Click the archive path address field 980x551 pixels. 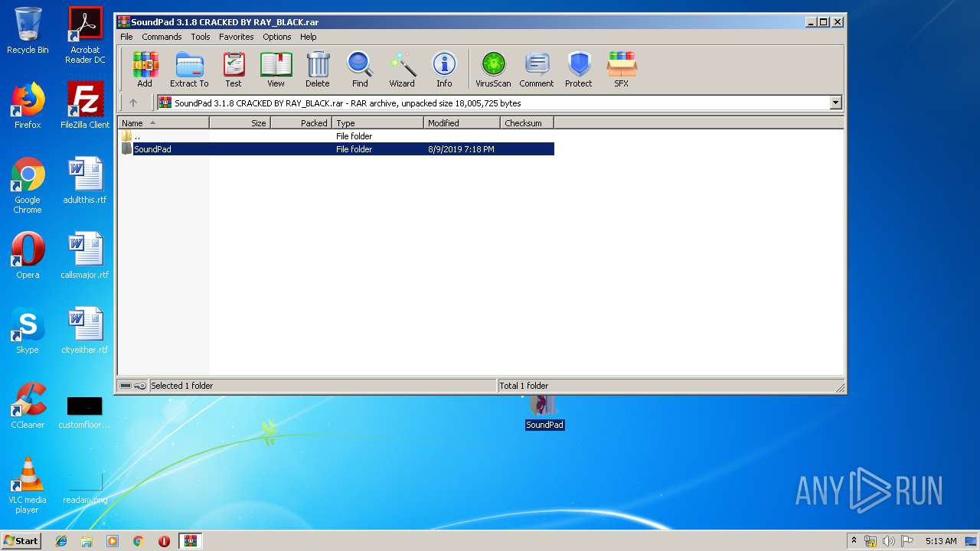click(494, 103)
